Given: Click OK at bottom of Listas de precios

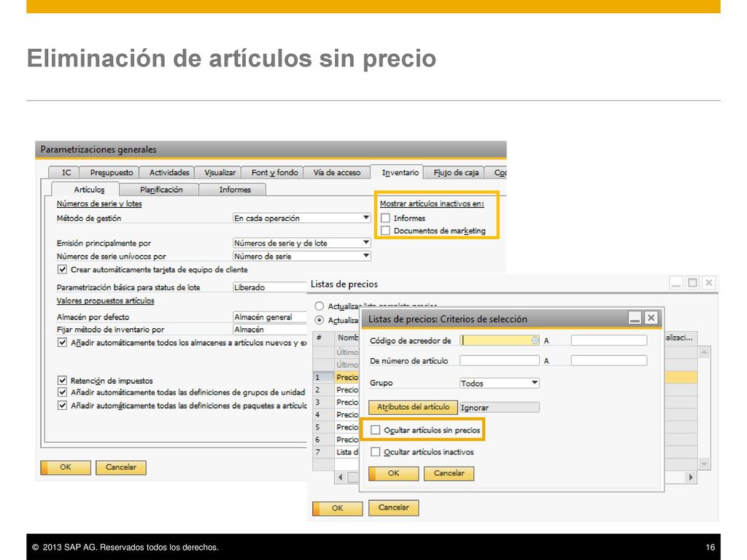Looking at the screenshot, I should 337,508.
